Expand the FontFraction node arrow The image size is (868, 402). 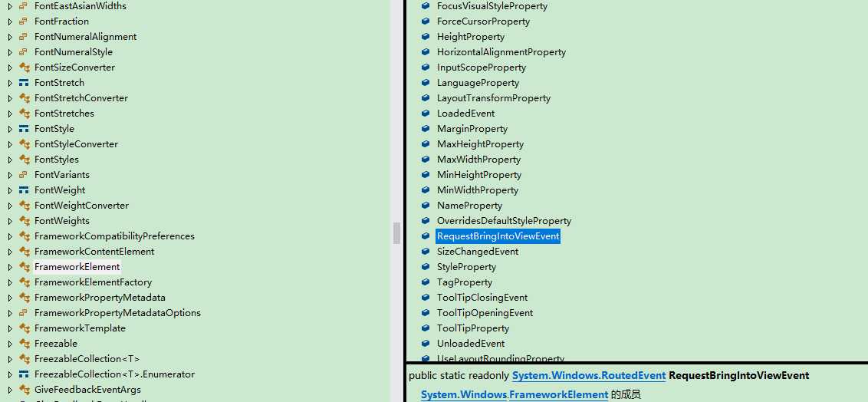point(10,21)
